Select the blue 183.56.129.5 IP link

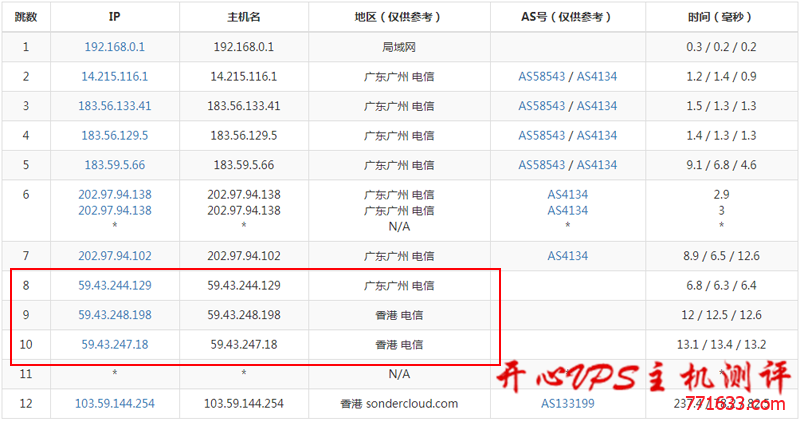(115, 136)
